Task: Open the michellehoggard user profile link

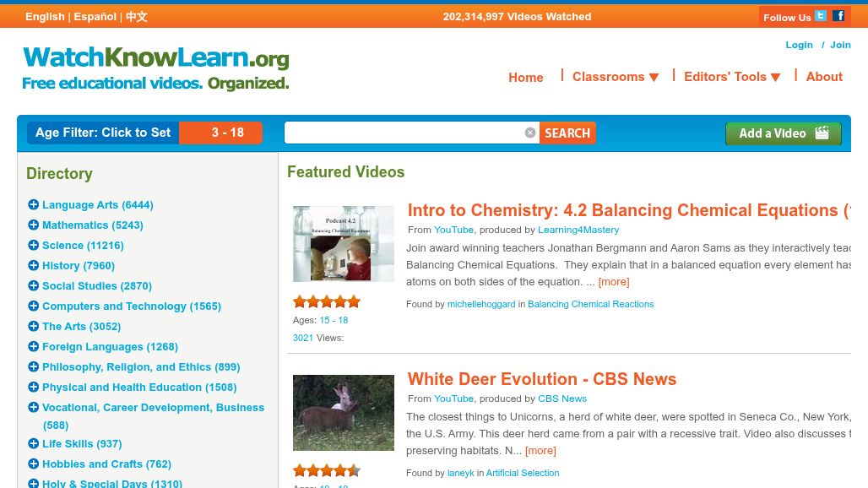Action: pos(481,304)
